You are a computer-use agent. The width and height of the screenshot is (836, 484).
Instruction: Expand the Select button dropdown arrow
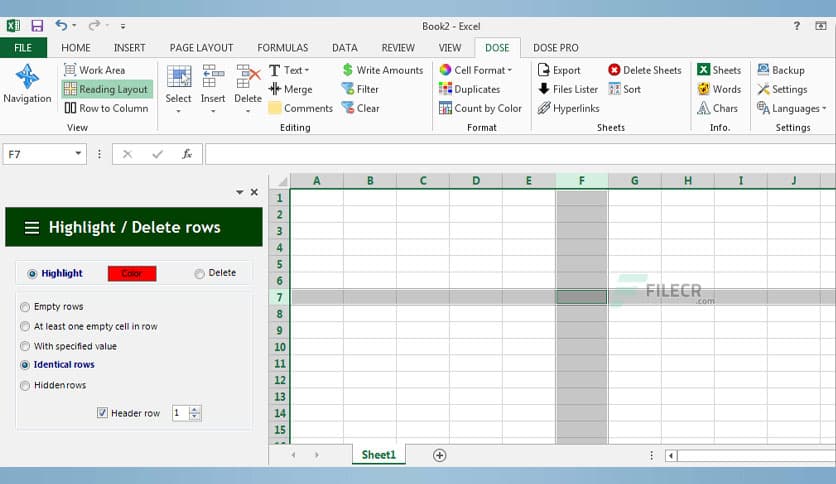click(179, 111)
